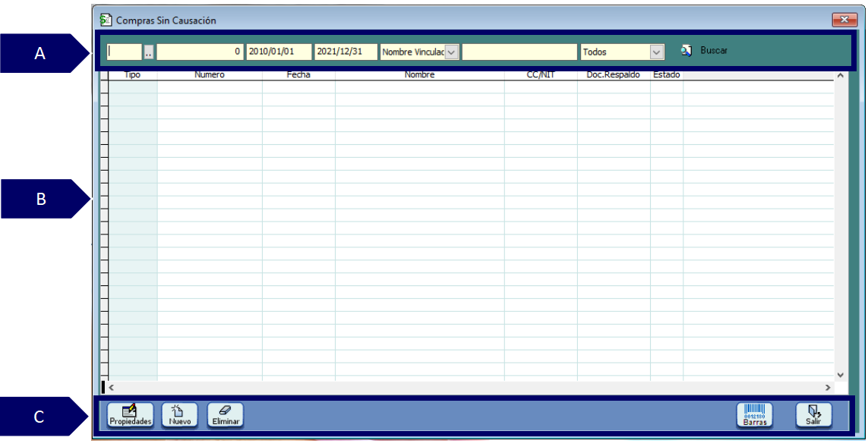Screen dimensions: 868x447
Task: Sort by Tipo column header
Action: (x=132, y=74)
